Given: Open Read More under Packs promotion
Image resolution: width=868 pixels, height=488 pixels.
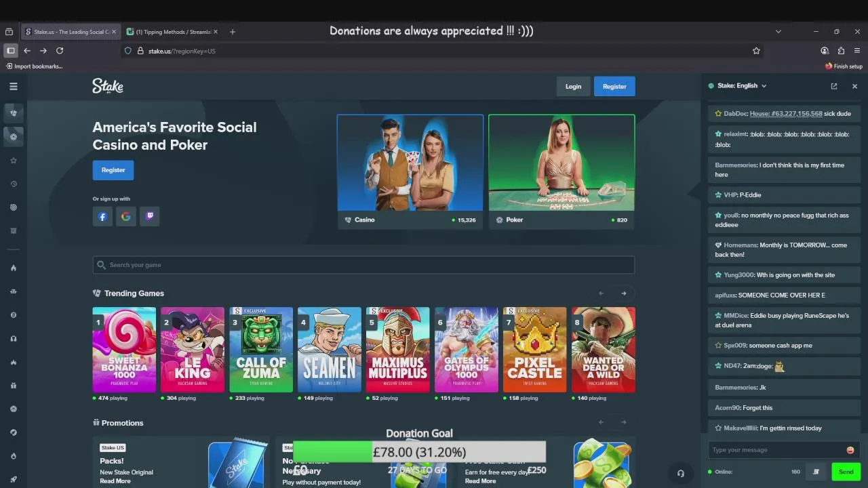Looking at the screenshot, I should [115, 481].
